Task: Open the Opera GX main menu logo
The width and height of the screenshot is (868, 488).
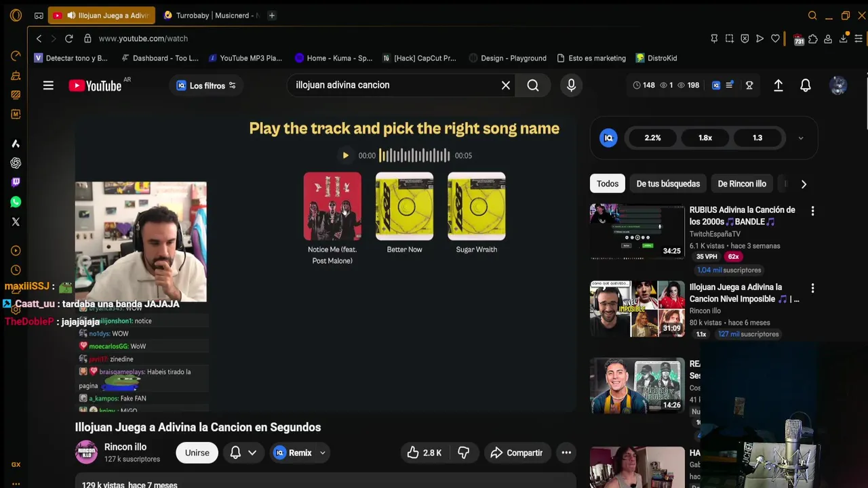Action: point(16,15)
